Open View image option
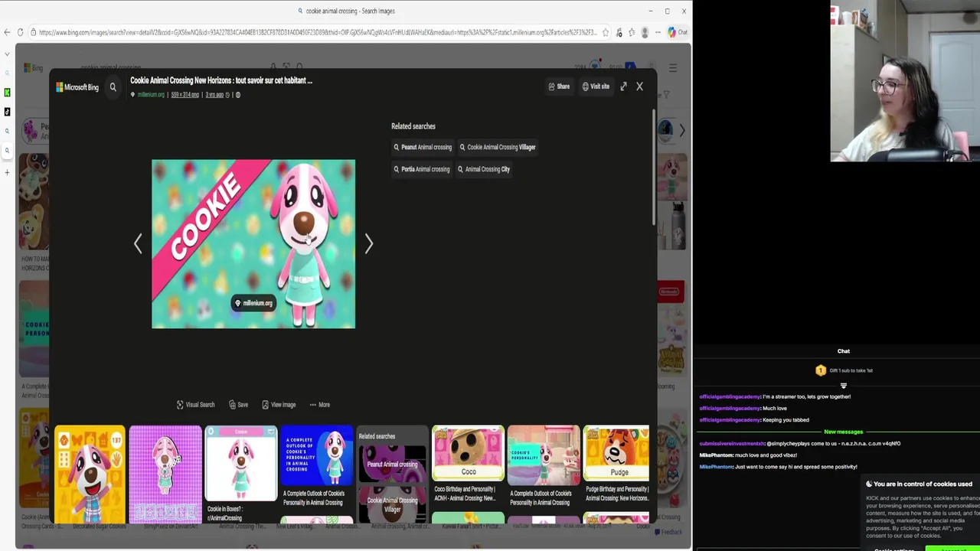This screenshot has height=551, width=980. coord(279,405)
